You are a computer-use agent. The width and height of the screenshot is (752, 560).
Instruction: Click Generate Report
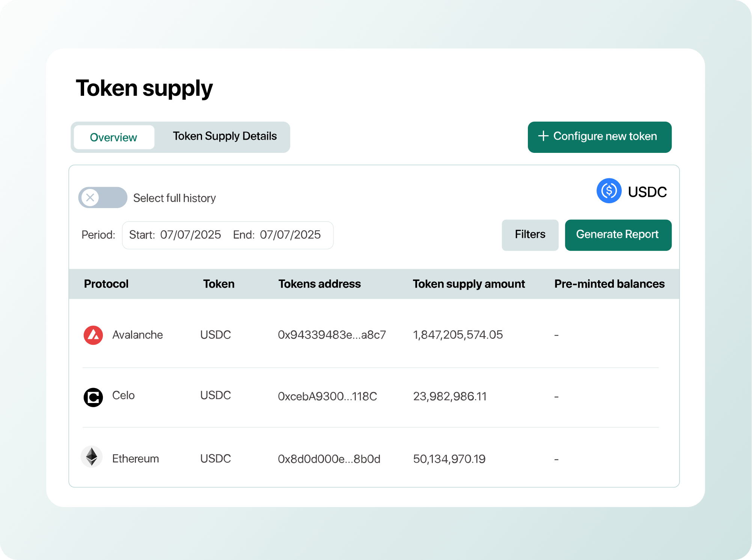(x=618, y=235)
